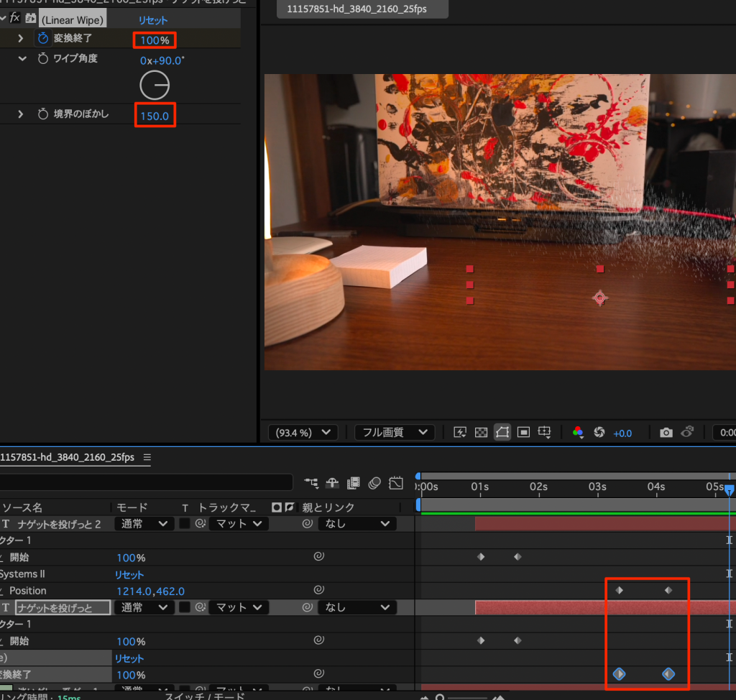
Task: Open the color channel display icon
Action: 577,433
